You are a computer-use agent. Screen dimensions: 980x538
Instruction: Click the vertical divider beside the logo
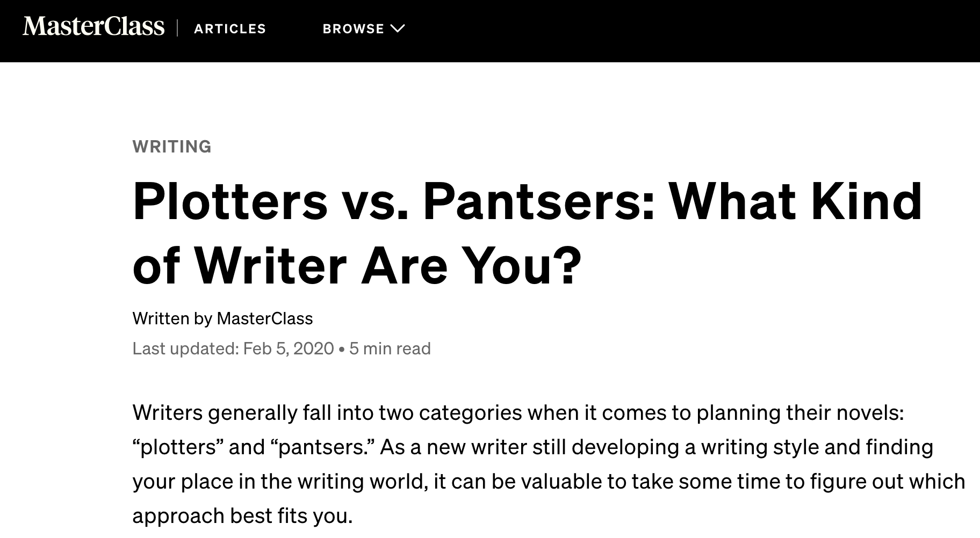[x=177, y=28]
